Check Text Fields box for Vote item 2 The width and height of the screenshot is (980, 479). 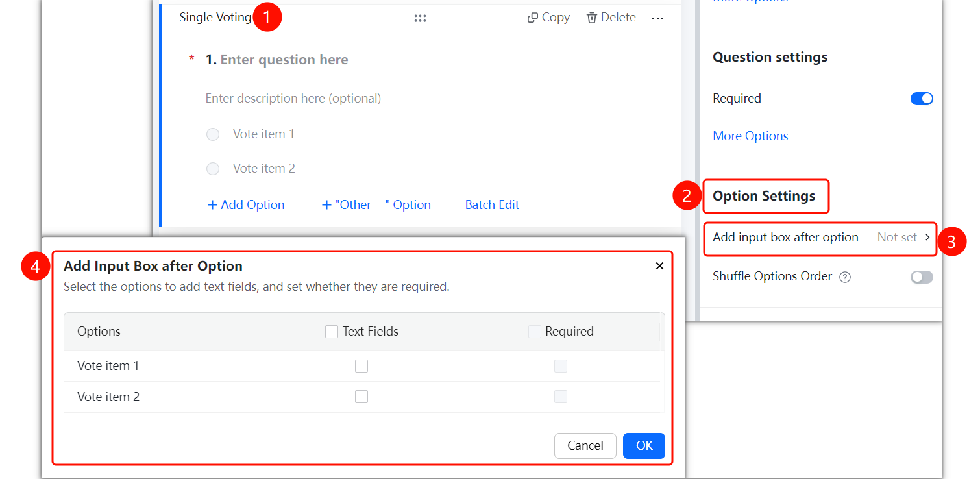(x=361, y=397)
